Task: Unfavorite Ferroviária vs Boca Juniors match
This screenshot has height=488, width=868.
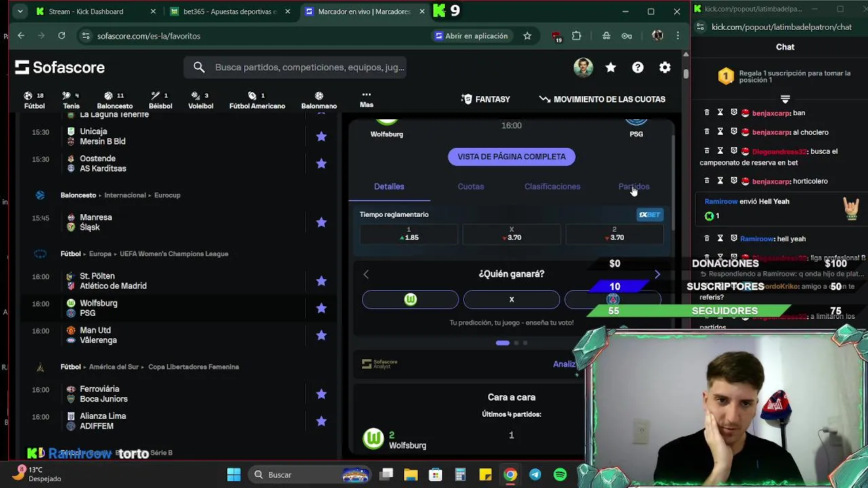Action: [321, 394]
